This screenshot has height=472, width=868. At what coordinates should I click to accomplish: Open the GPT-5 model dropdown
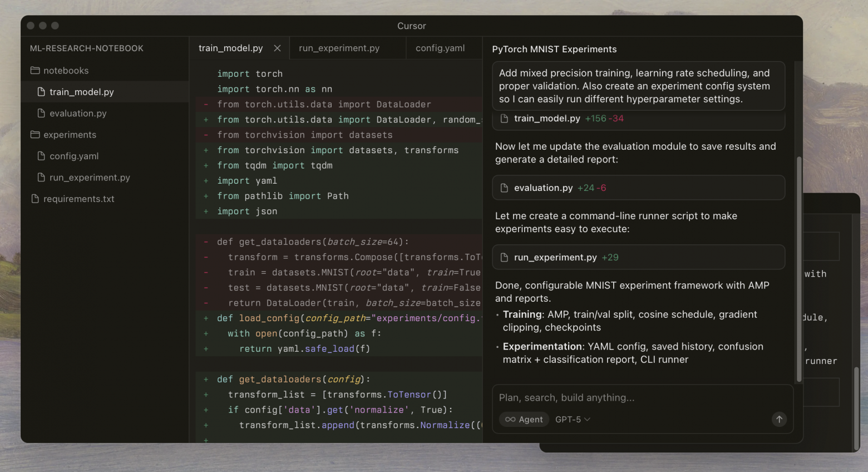pos(573,420)
